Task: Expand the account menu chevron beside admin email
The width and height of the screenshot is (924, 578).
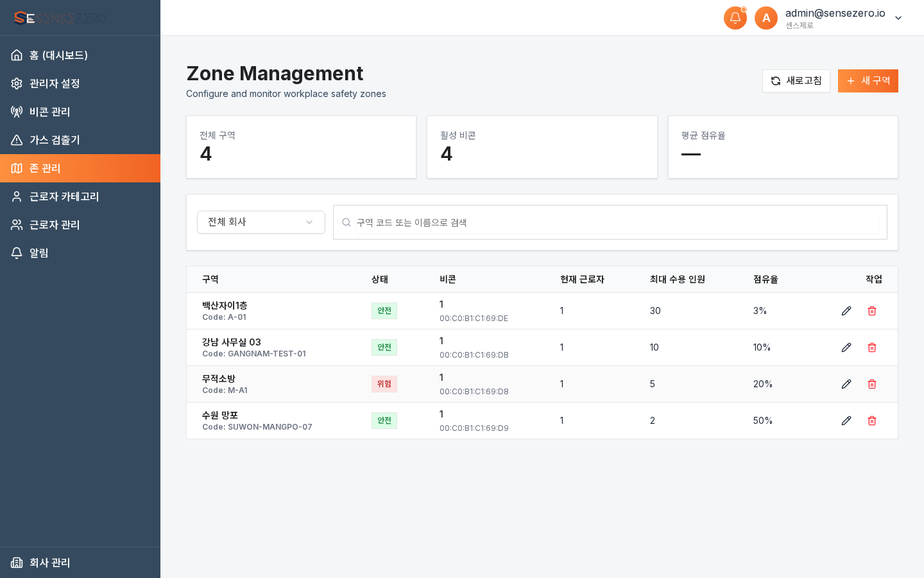Action: [898, 18]
